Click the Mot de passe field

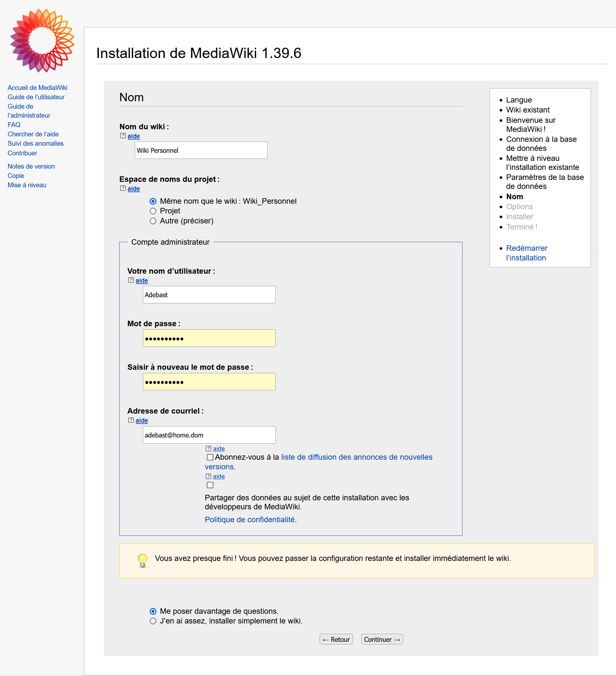(209, 338)
